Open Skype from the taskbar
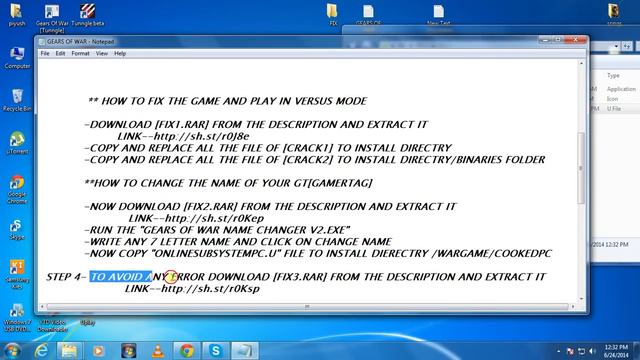Image resolution: width=640 pixels, height=360 pixels. click(216, 351)
